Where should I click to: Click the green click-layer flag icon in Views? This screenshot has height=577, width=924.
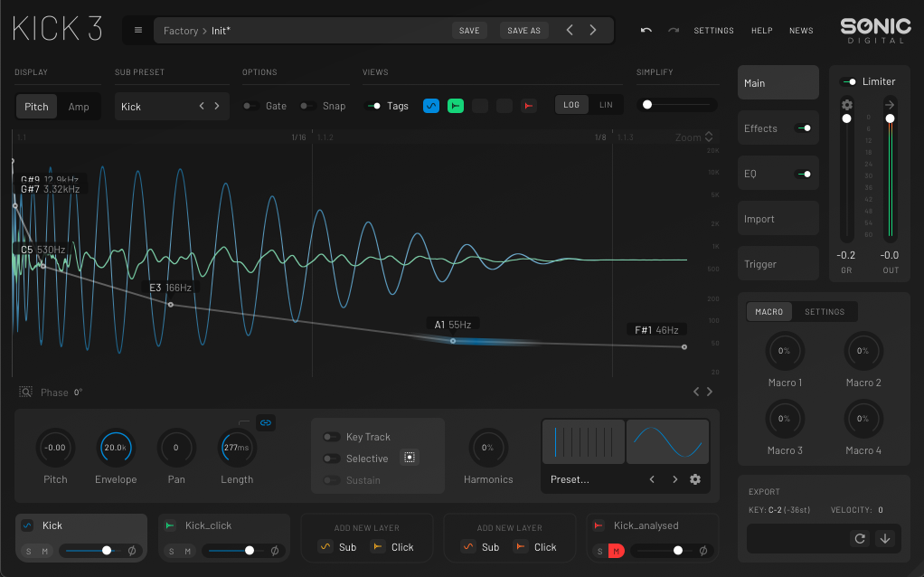pyautogui.click(x=455, y=105)
